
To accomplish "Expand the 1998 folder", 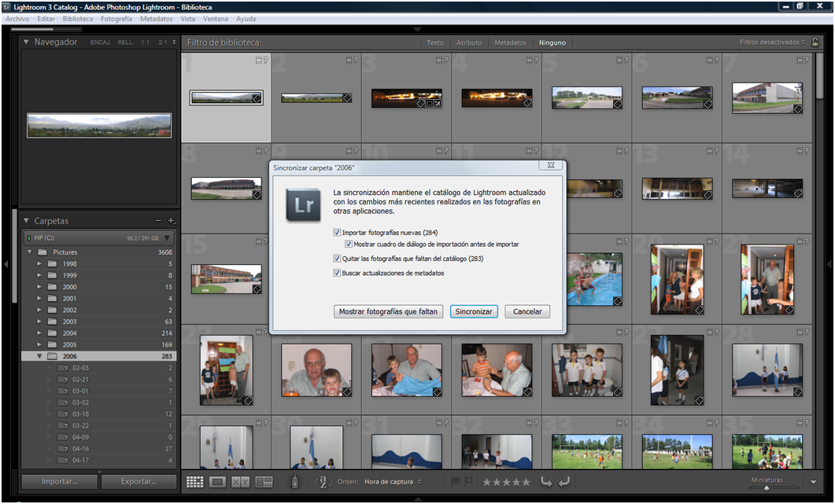I will tap(39, 263).
